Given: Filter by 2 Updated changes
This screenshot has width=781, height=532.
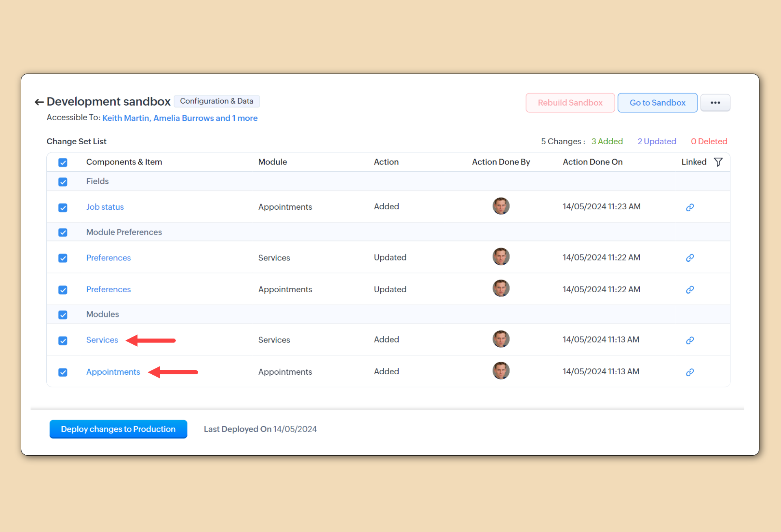Looking at the screenshot, I should tap(657, 141).
